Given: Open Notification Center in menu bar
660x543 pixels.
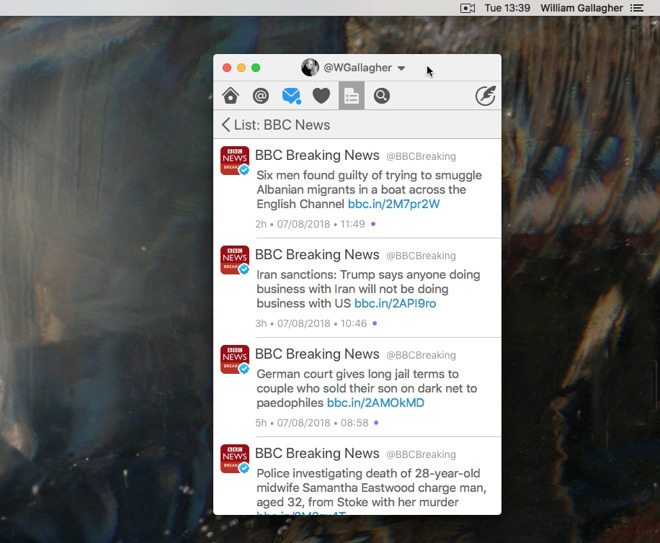Looking at the screenshot, I should 637,8.
